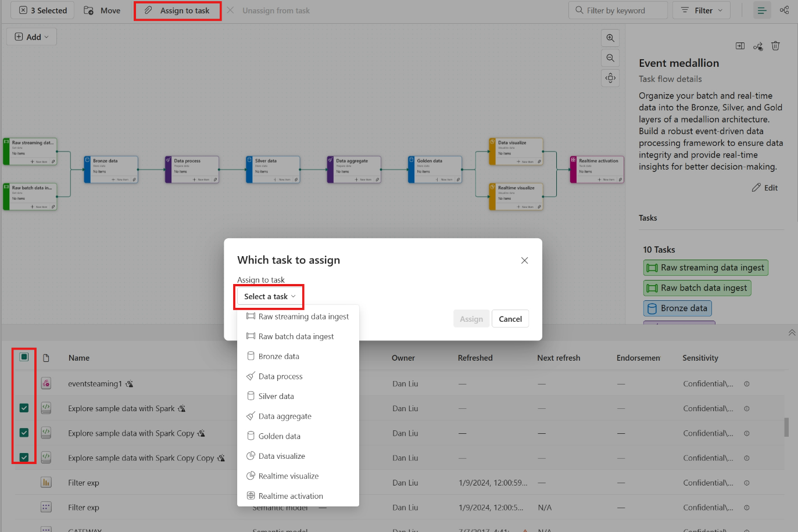This screenshot has height=532, width=798.
Task: Choose Raw streaming data ingest option
Action: [298, 317]
